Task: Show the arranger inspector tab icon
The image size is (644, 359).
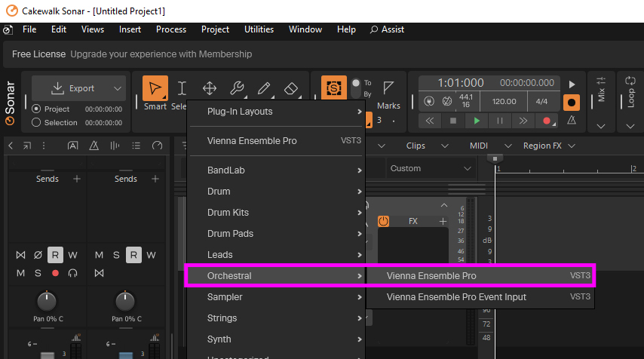Action: 72,146
